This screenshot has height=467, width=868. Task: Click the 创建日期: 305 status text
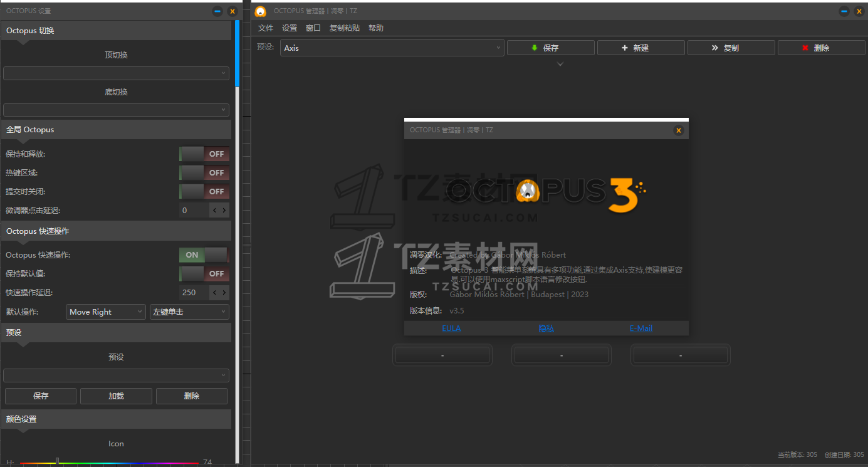pyautogui.click(x=844, y=455)
